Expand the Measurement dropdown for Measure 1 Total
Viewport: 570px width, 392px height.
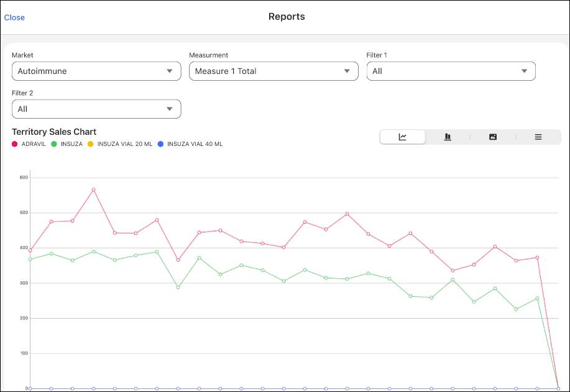(274, 71)
